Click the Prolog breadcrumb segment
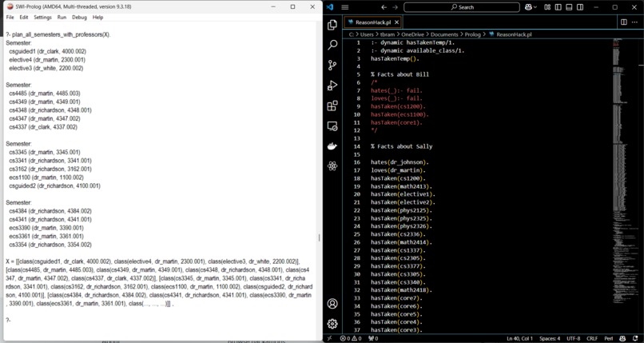This screenshot has height=343, width=644. [473, 34]
